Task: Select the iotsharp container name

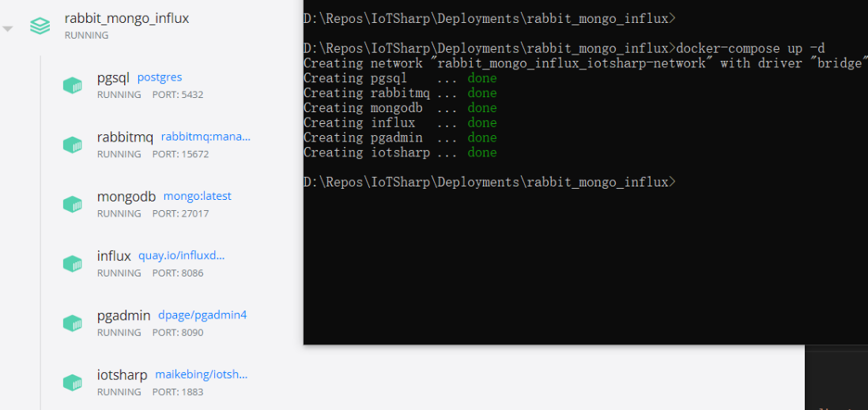Action: [x=123, y=375]
